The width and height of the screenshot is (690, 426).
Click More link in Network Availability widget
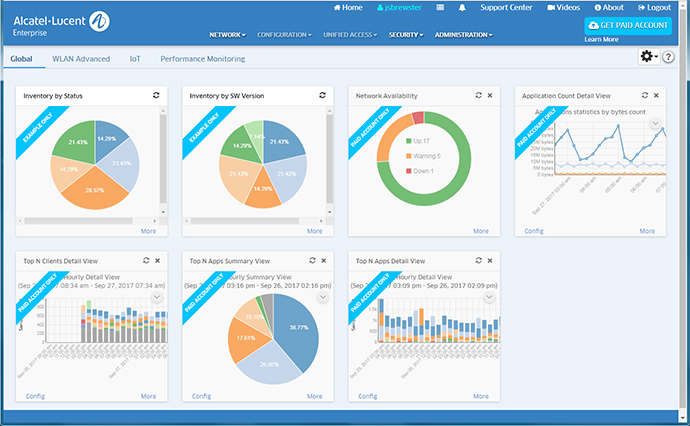(x=481, y=231)
